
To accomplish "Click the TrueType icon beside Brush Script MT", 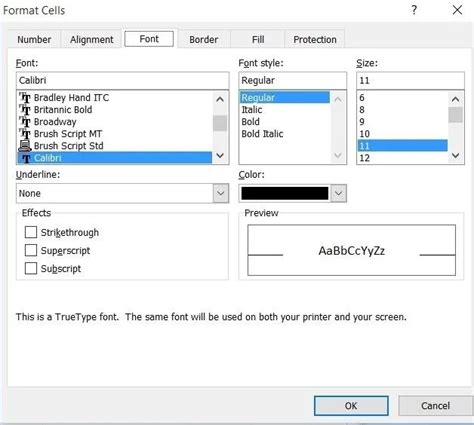I will (x=25, y=134).
